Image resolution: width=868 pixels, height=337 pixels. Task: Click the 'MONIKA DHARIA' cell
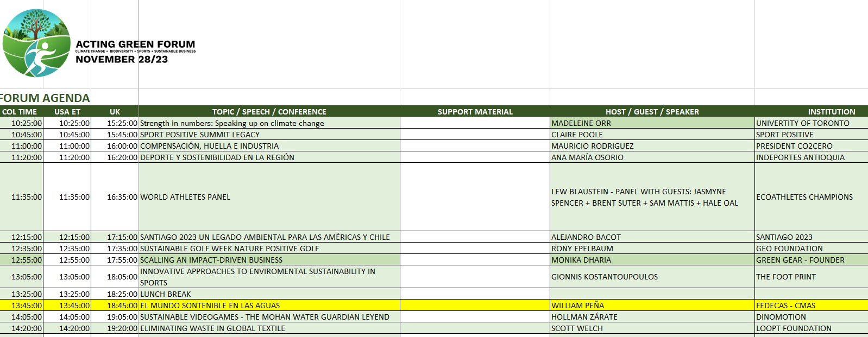(x=652, y=260)
